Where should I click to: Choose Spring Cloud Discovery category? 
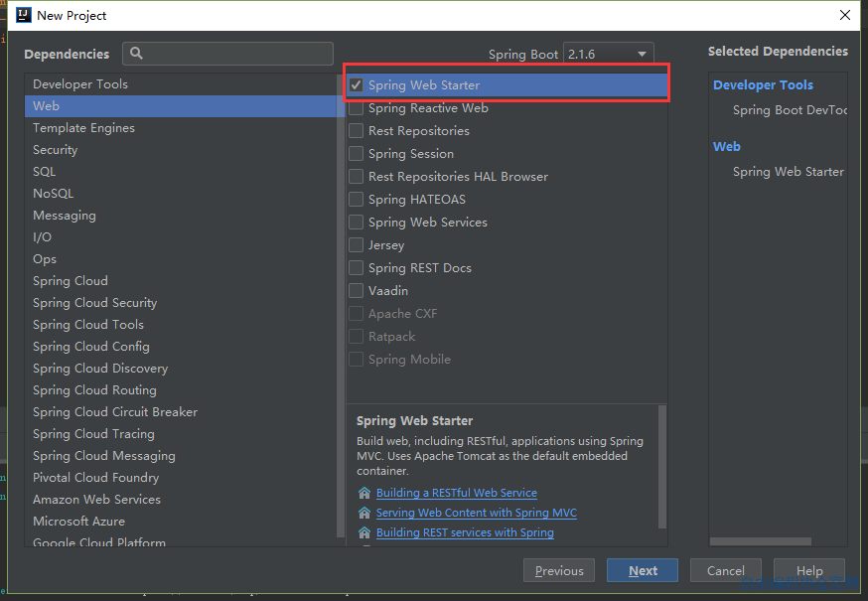coord(181,369)
